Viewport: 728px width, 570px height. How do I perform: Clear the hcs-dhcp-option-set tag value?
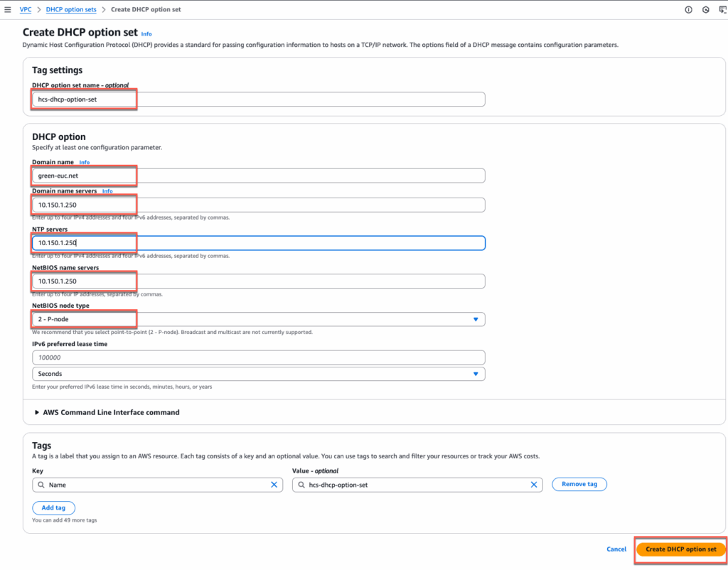tap(534, 485)
